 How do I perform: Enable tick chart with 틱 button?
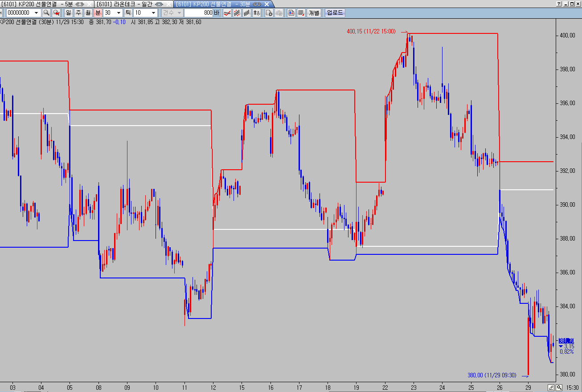point(128,13)
